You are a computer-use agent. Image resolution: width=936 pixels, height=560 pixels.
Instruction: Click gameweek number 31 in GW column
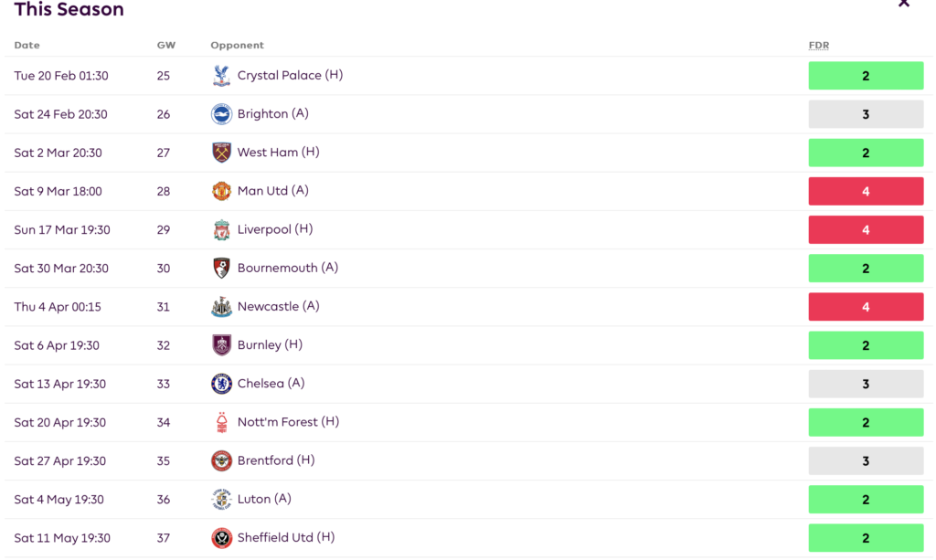(164, 307)
